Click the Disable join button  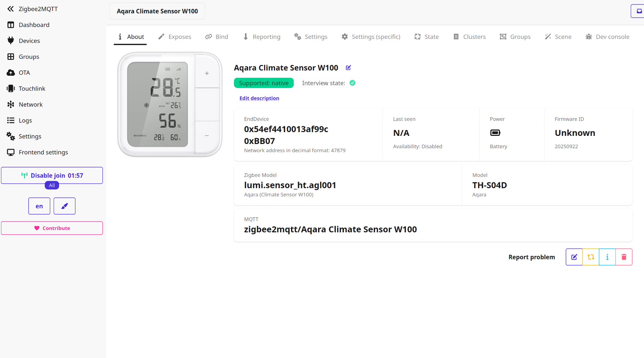(x=52, y=175)
